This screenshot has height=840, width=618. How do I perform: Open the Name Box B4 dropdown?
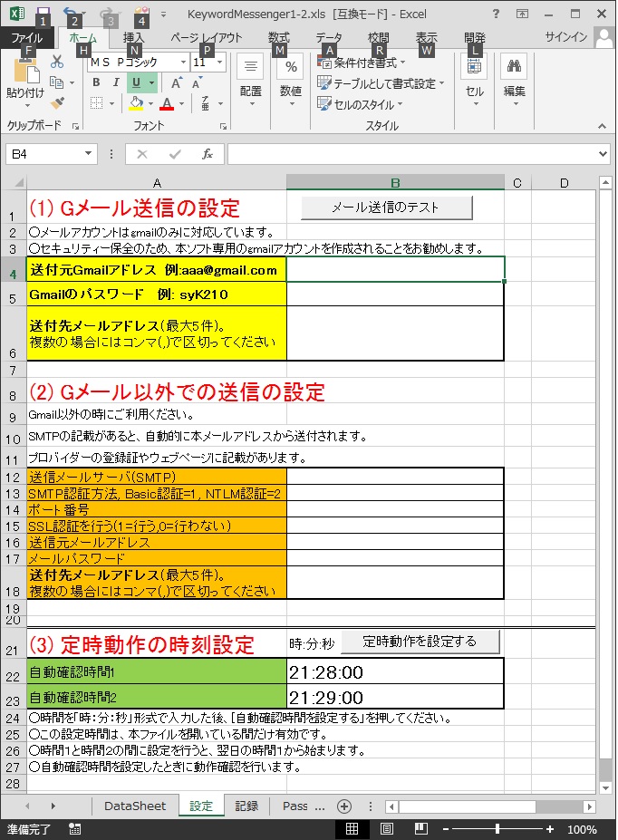pos(89,154)
